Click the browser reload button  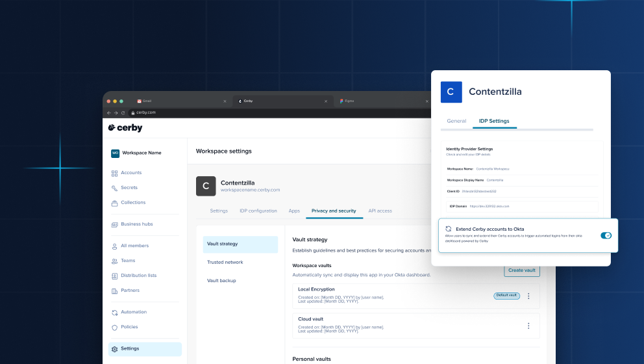[123, 112]
